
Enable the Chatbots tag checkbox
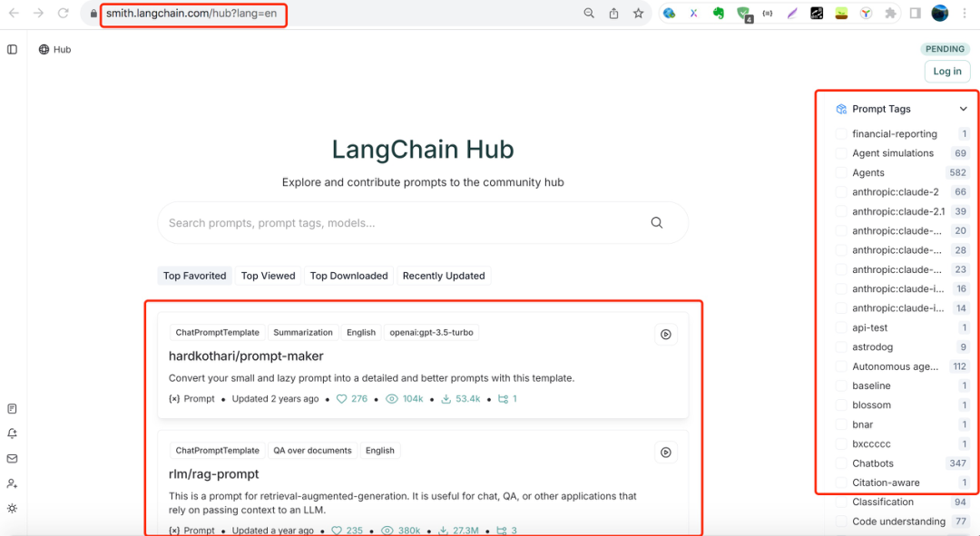click(x=839, y=463)
